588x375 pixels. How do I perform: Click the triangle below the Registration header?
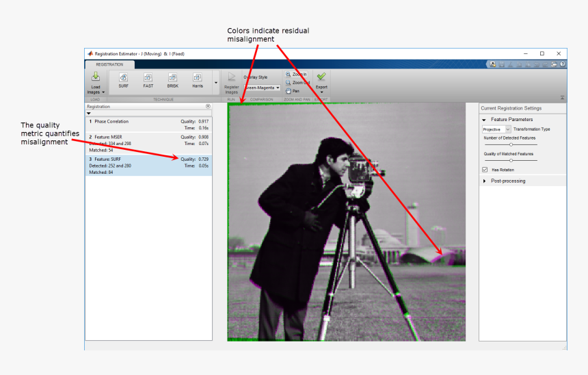89,113
